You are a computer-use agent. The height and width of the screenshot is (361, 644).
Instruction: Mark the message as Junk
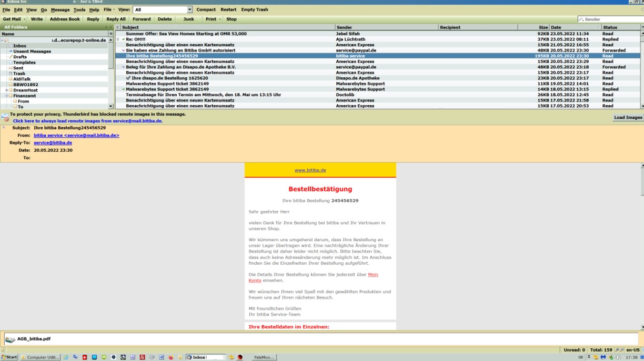pyautogui.click(x=188, y=19)
